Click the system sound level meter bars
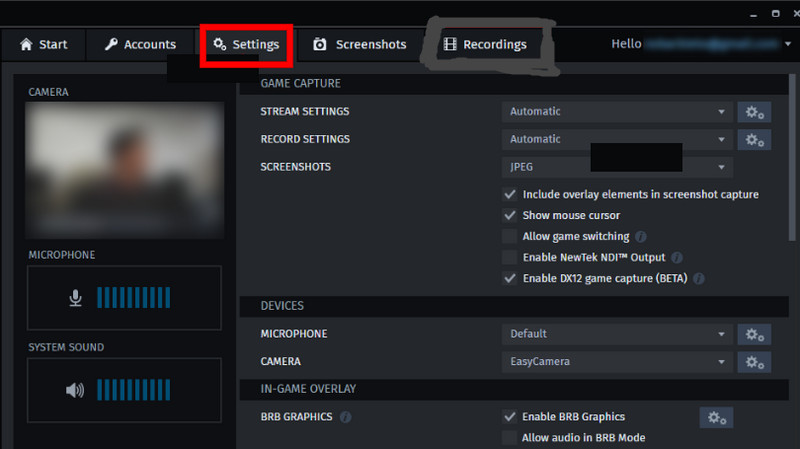800x449 pixels. (x=134, y=390)
